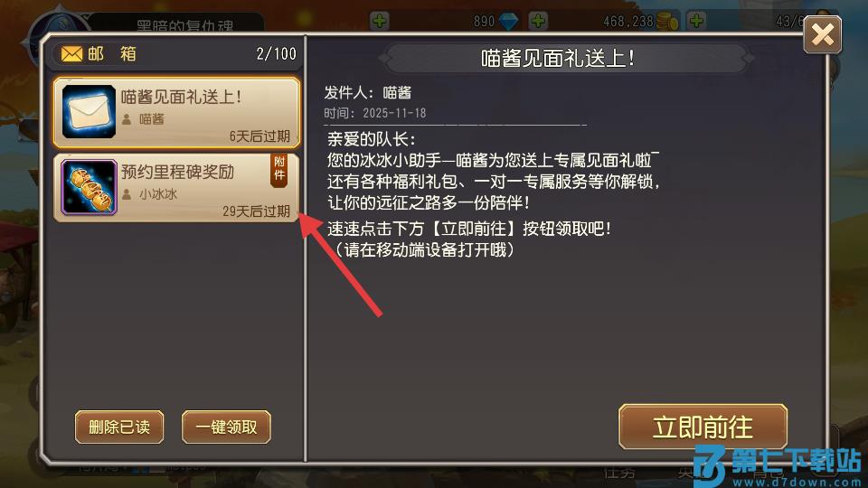
Task: Open the 预约里程碑奖励 reward item icon
Action: [89, 187]
